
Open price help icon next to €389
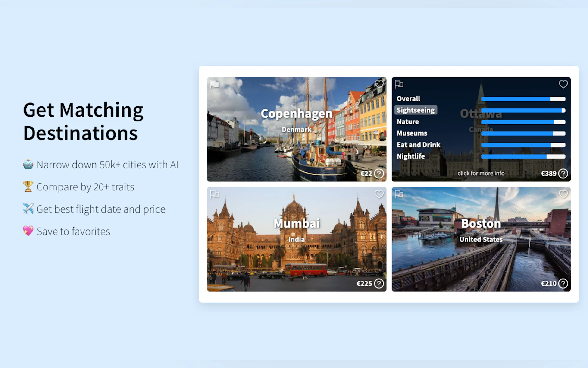(563, 174)
